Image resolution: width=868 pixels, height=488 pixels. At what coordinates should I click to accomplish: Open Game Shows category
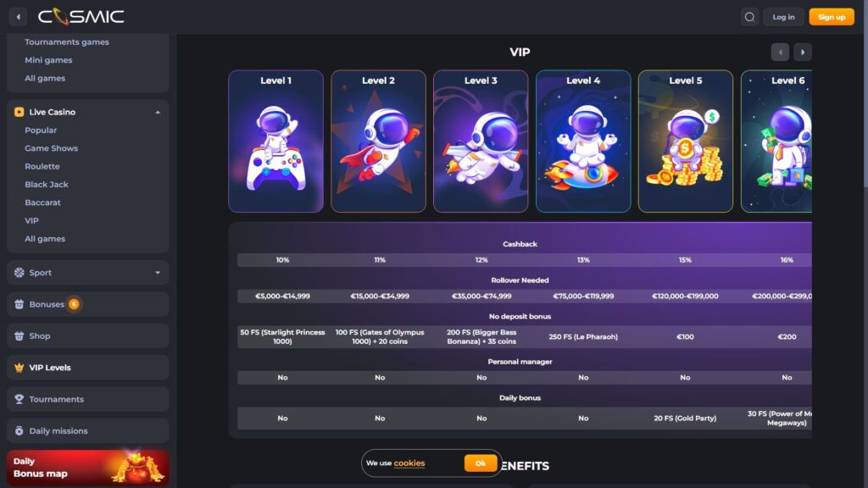[x=52, y=148]
